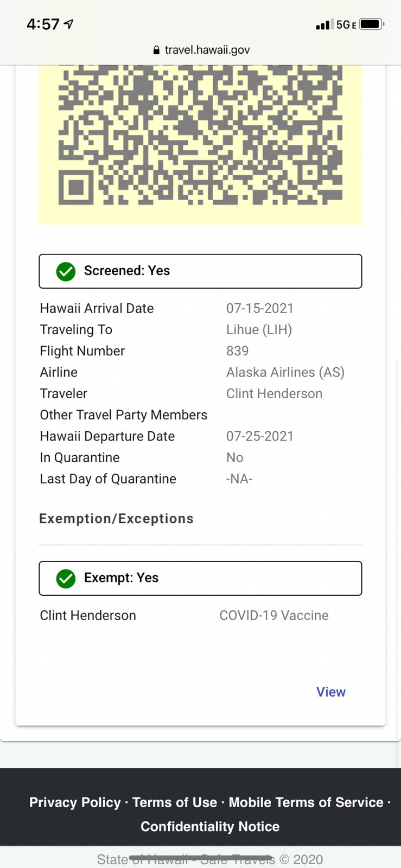Open the View link for the exemption
401x868 pixels.
click(330, 692)
